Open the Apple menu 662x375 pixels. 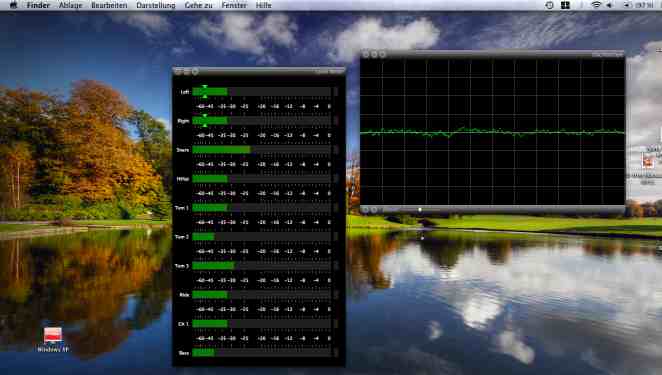click(x=14, y=5)
